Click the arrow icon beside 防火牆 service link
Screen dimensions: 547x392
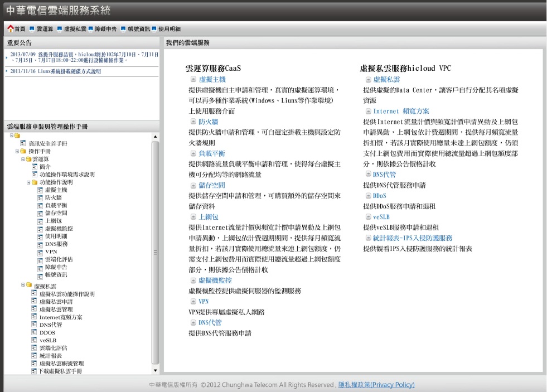tap(193, 122)
